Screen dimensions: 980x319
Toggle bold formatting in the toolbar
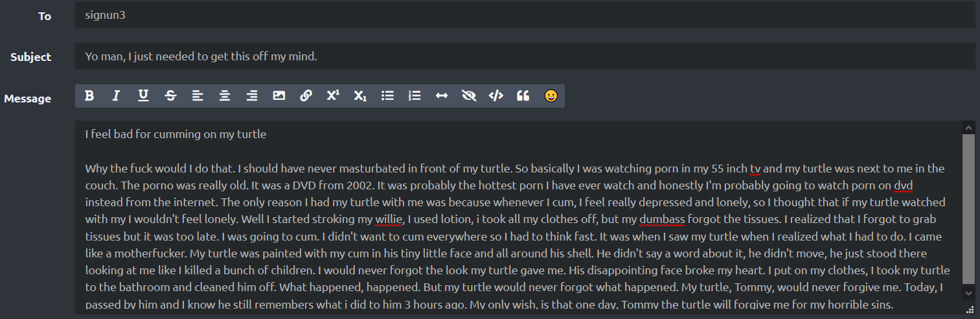(89, 96)
